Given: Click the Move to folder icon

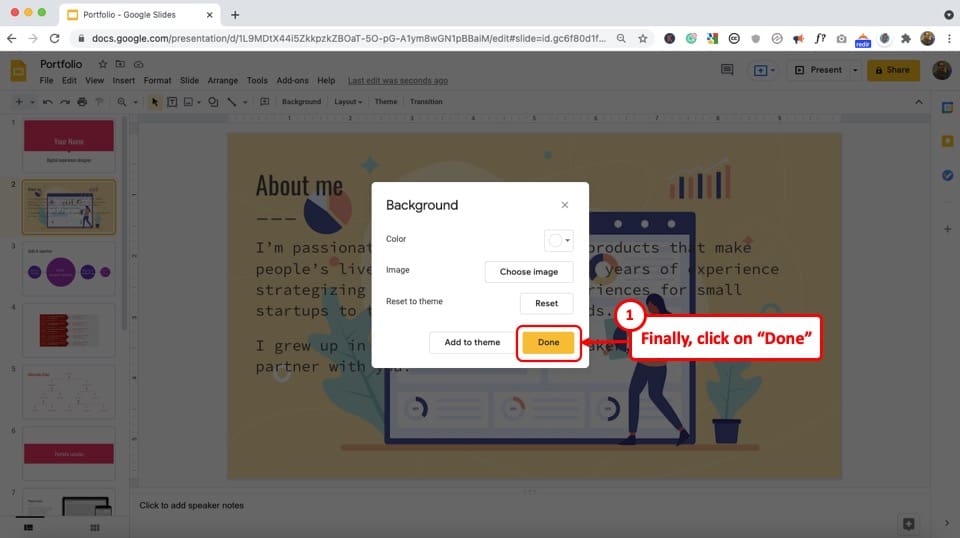Looking at the screenshot, I should pyautogui.click(x=120, y=64).
